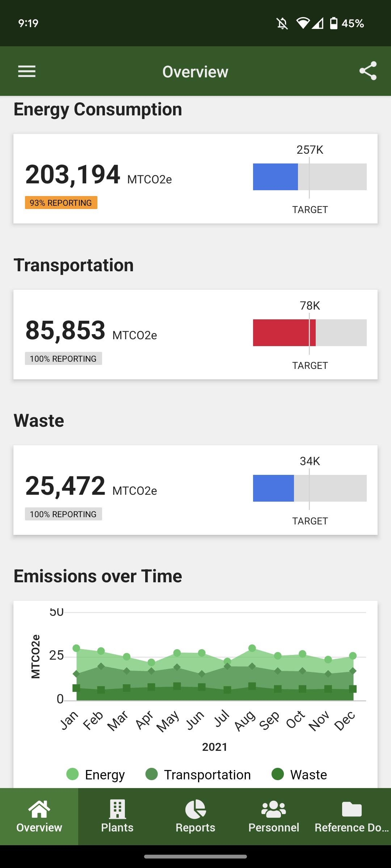Tap the notifications muted status icon
Viewport: 391px width, 868px height.
(282, 24)
